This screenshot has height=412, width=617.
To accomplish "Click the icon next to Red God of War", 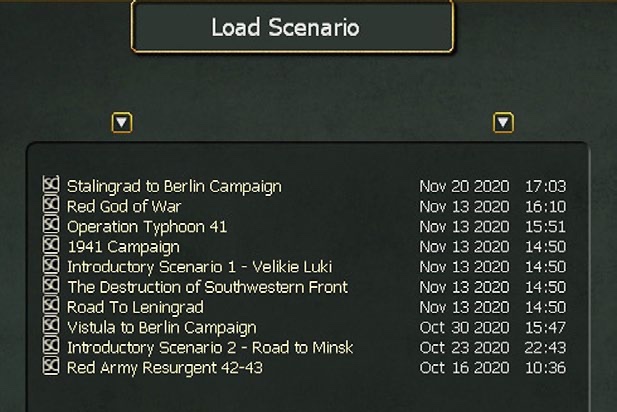I will pos(51,206).
